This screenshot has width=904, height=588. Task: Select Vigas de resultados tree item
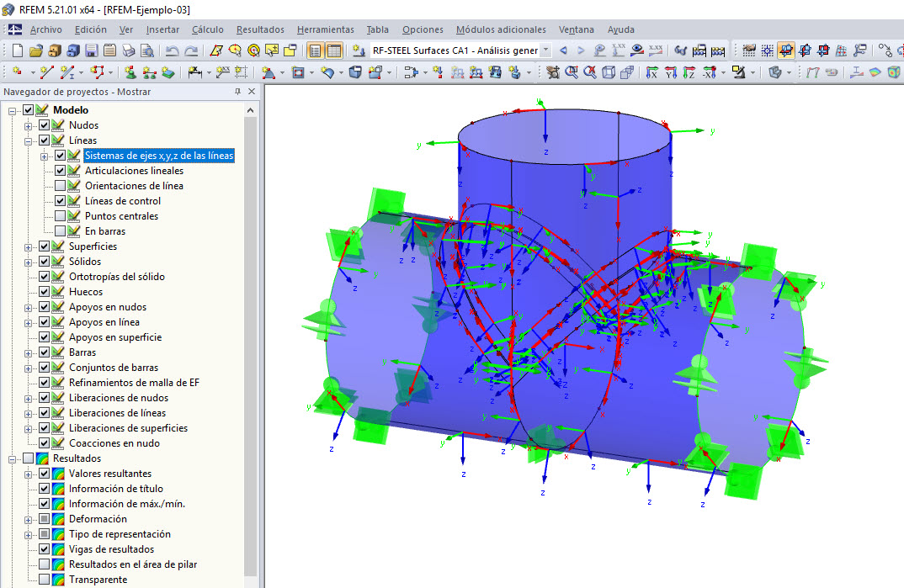[112, 548]
